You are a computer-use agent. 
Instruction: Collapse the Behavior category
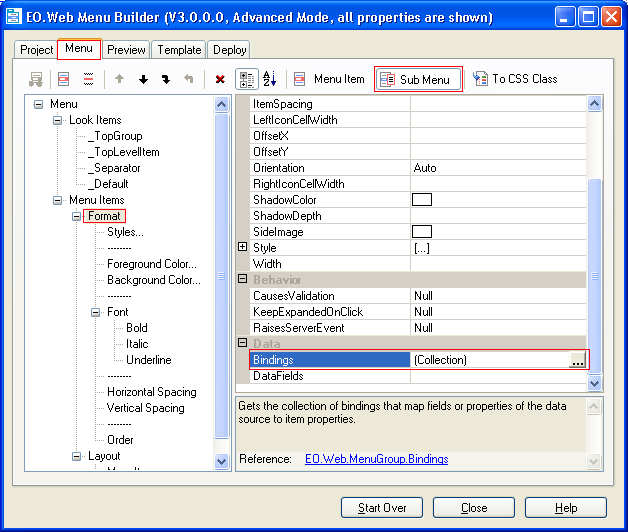pyautogui.click(x=242, y=279)
